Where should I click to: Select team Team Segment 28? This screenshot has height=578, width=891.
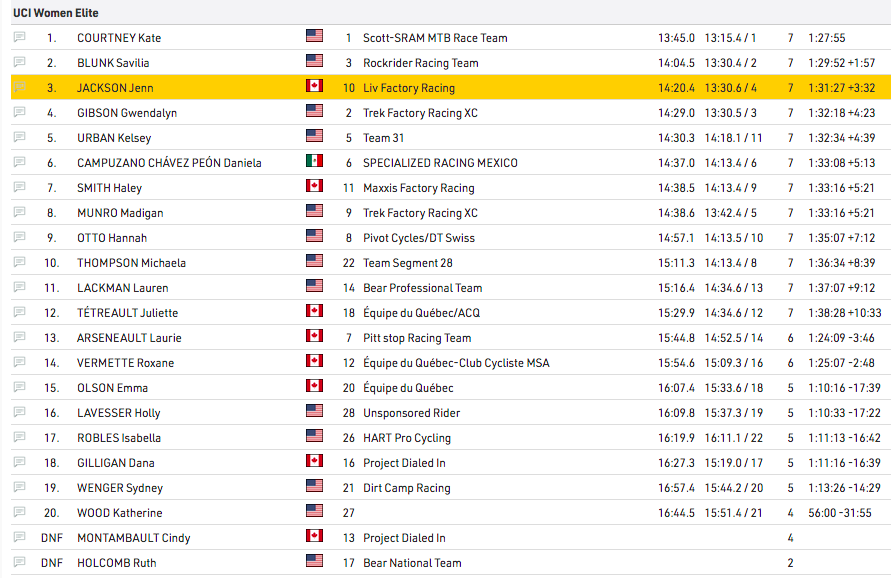(408, 263)
